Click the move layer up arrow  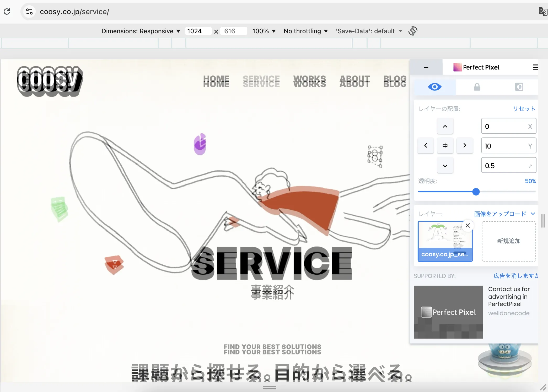point(445,126)
